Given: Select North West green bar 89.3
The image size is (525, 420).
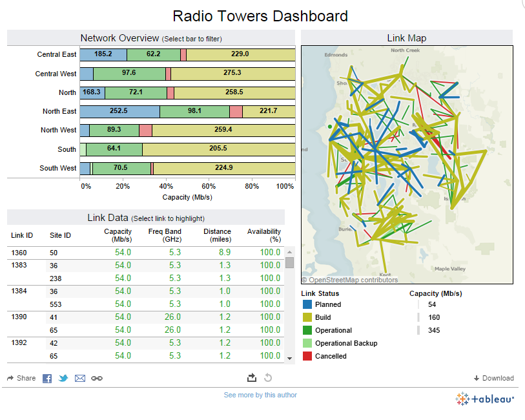Looking at the screenshot, I should (x=114, y=131).
